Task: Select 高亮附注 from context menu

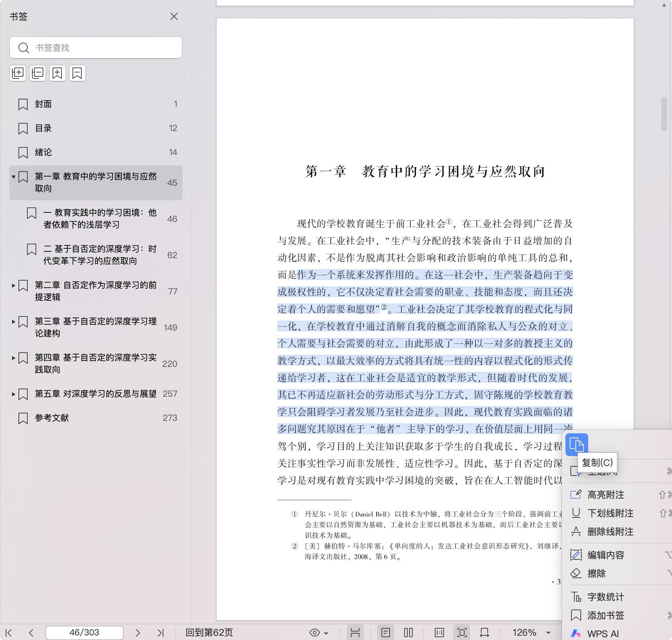Action: [606, 495]
